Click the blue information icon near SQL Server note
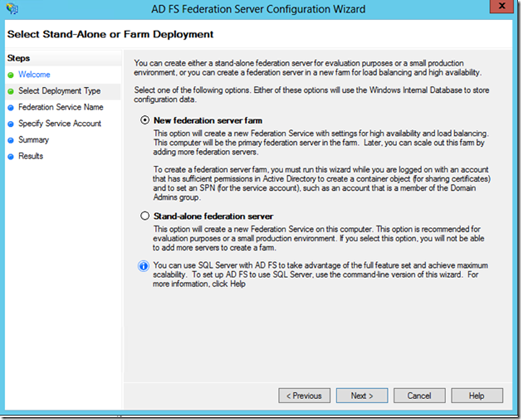521x420 pixels. [143, 266]
